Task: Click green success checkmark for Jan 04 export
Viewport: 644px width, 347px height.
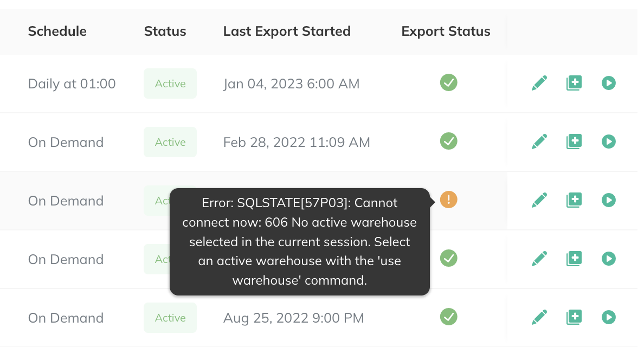Action: pos(448,82)
